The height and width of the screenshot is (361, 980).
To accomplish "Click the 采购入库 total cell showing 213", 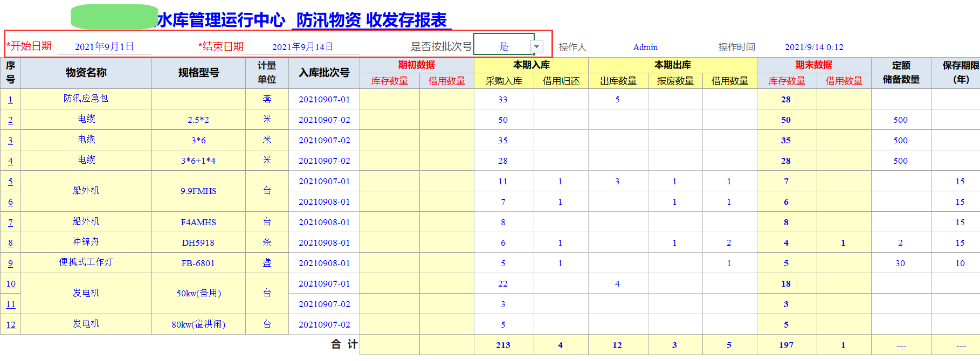I will pos(503,345).
